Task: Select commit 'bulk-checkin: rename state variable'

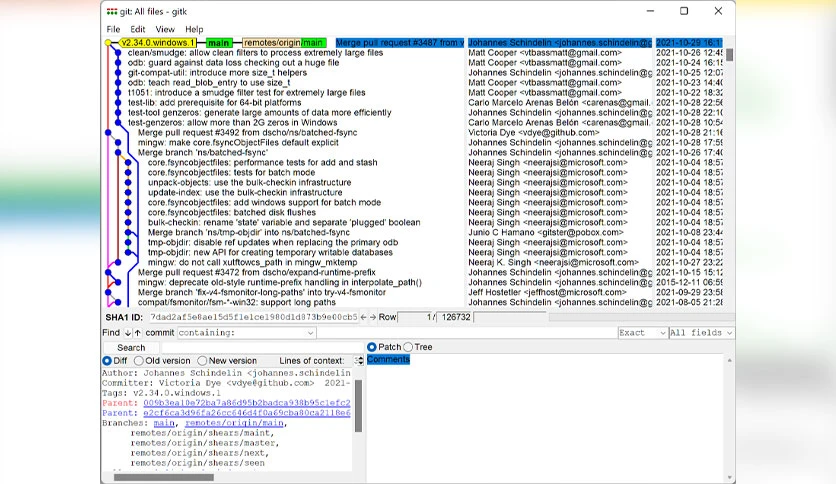Action: tap(284, 223)
